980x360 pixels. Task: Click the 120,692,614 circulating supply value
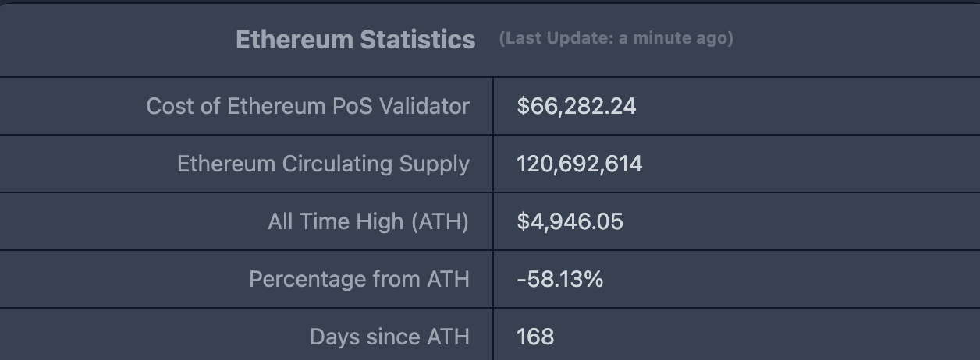[579, 164]
